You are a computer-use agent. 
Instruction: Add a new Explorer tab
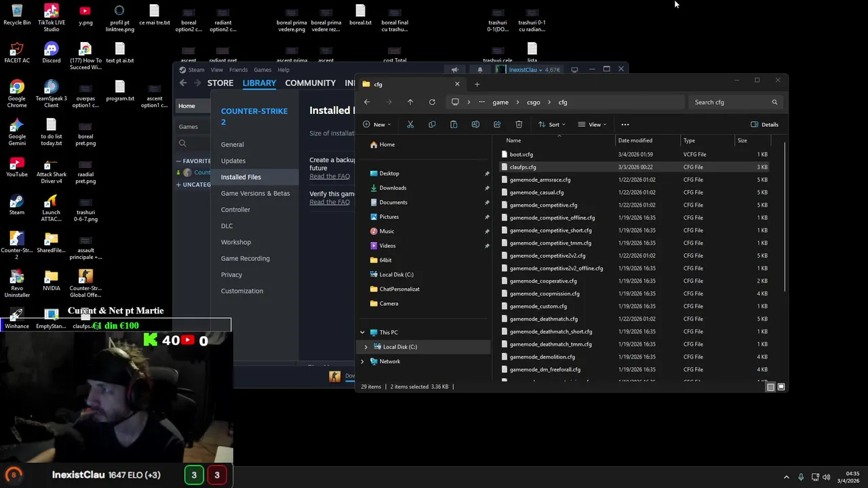coord(477,84)
